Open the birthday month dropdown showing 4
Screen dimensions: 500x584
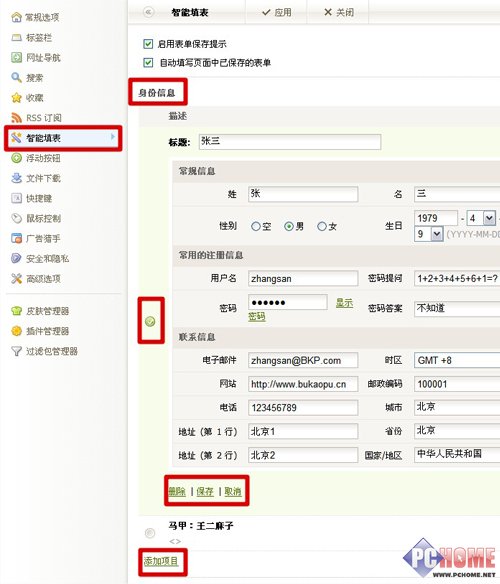489,218
